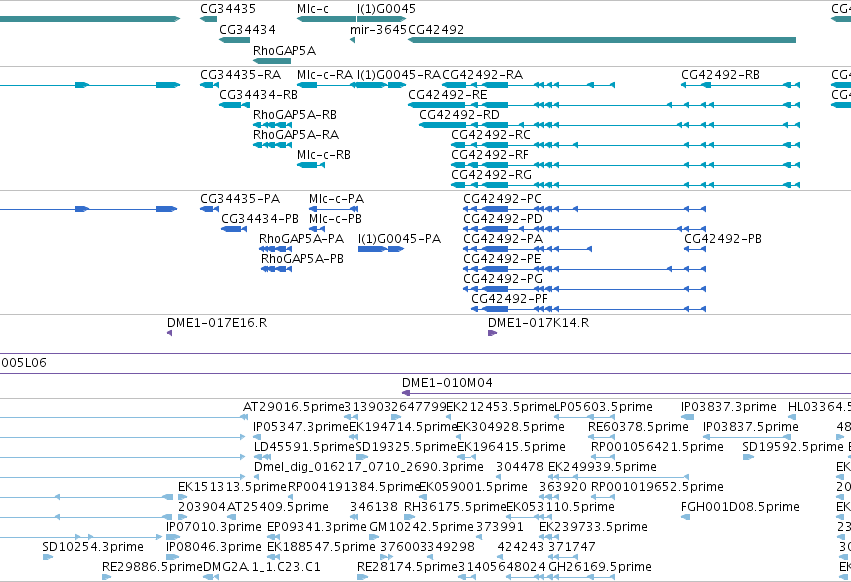851x582 pixels.
Task: Open EST label RP001056421.5prime
Action: (x=657, y=447)
